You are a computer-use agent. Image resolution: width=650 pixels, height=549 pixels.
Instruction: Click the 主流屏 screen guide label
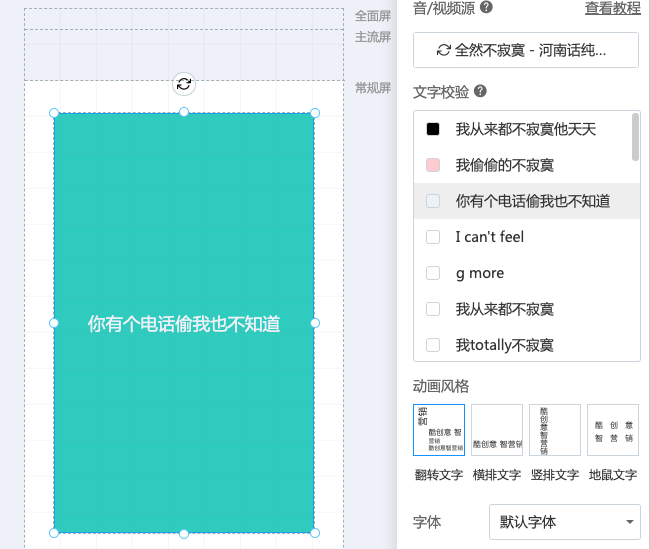point(373,37)
